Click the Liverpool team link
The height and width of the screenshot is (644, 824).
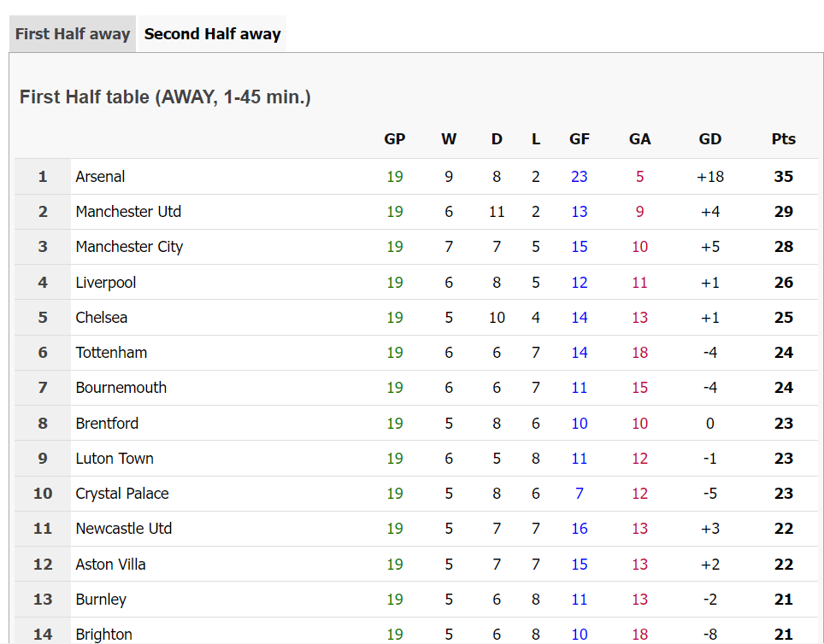(106, 283)
